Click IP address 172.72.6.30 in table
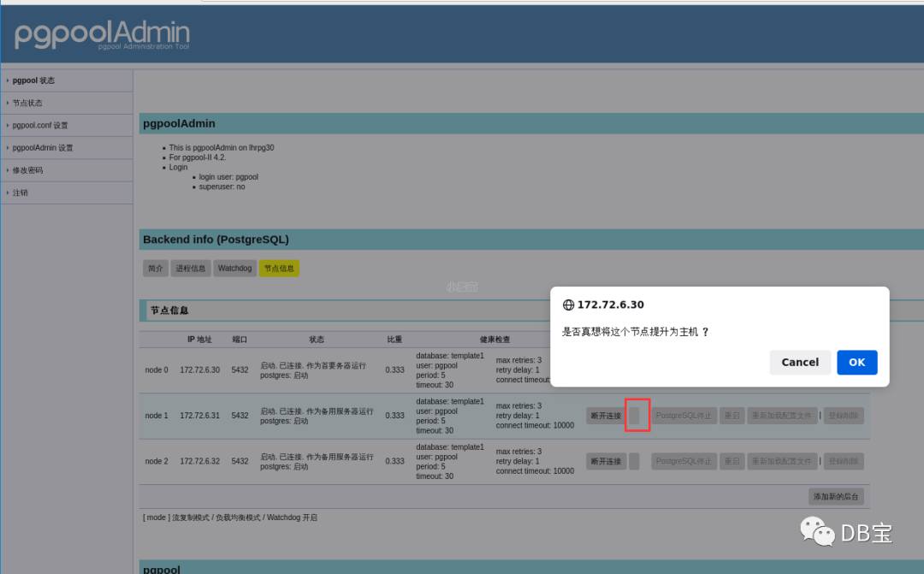Viewport: 924px width, 574px height. pos(199,370)
